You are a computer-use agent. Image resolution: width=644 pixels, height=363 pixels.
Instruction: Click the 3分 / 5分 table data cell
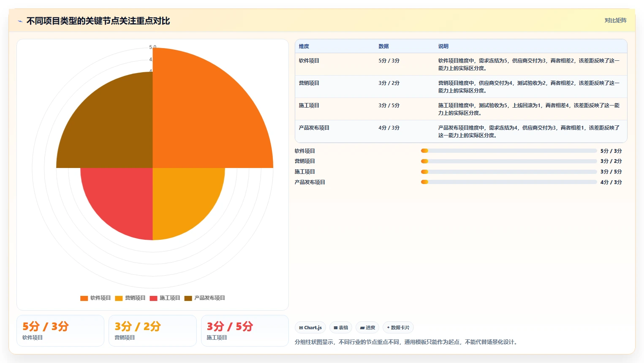coord(389,106)
